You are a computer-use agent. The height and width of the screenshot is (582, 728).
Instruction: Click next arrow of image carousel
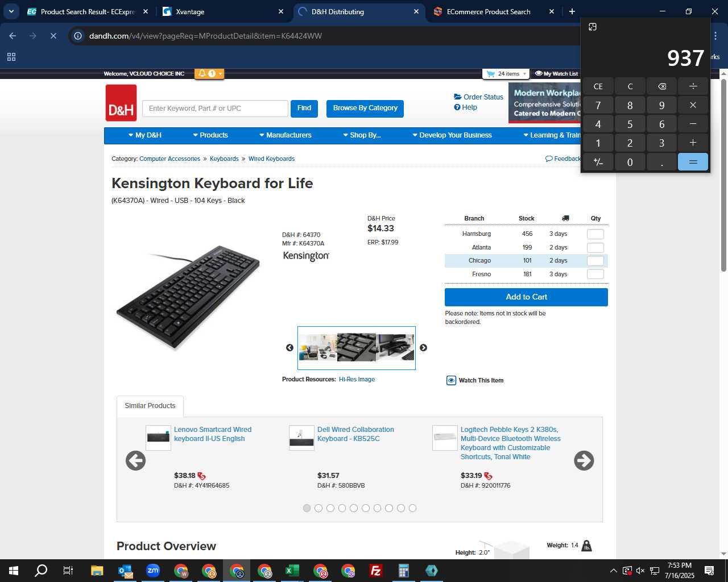click(x=423, y=348)
